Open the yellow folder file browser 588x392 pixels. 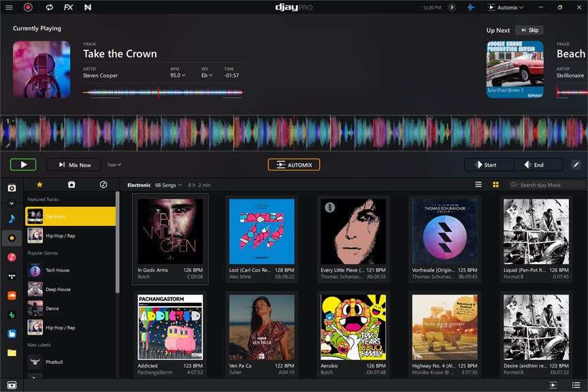[x=12, y=353]
